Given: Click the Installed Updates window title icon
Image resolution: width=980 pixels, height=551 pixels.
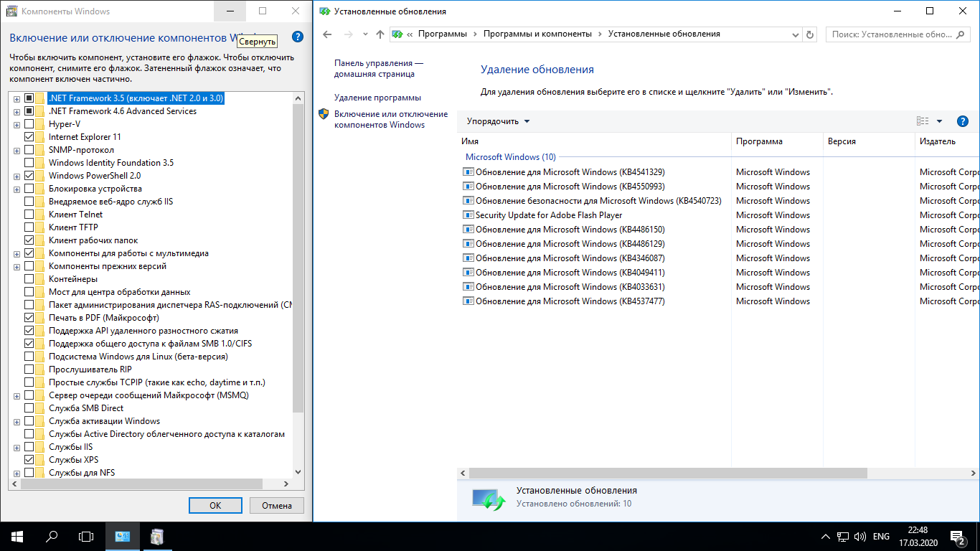Looking at the screenshot, I should (324, 11).
